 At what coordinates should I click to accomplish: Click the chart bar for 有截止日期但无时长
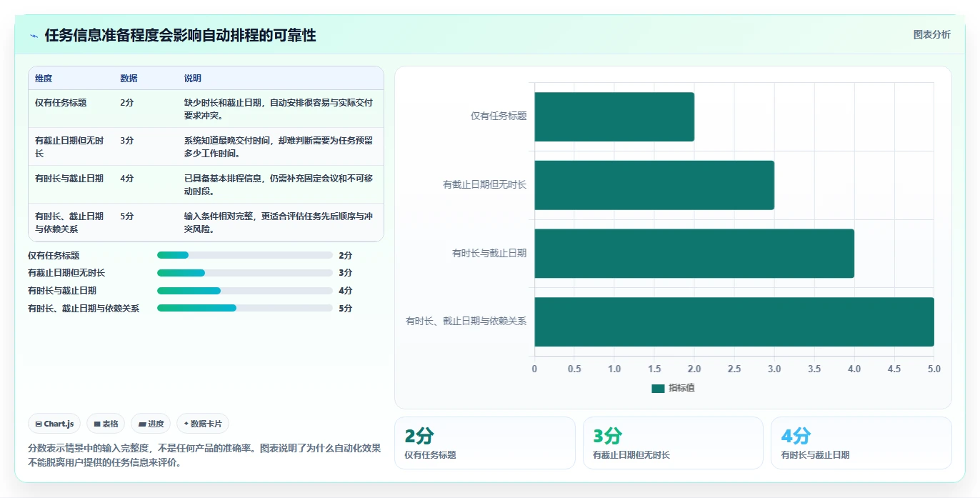click(x=654, y=185)
